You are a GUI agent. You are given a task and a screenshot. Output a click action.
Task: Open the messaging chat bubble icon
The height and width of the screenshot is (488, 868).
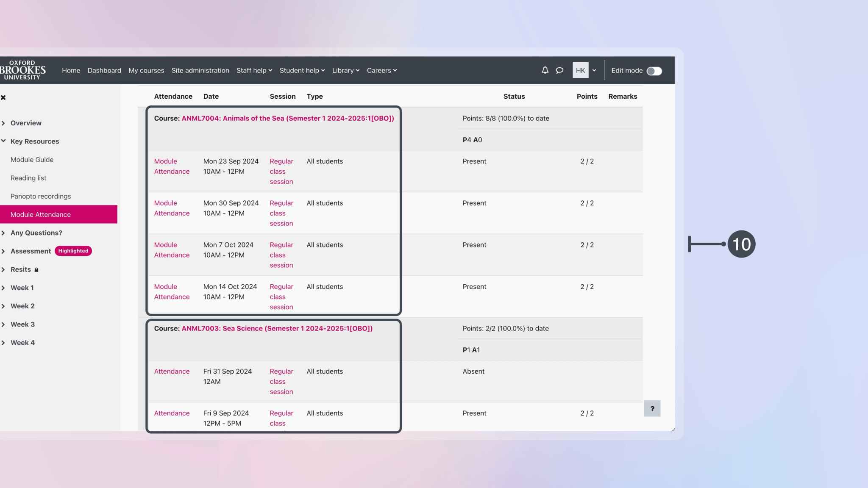pos(559,70)
